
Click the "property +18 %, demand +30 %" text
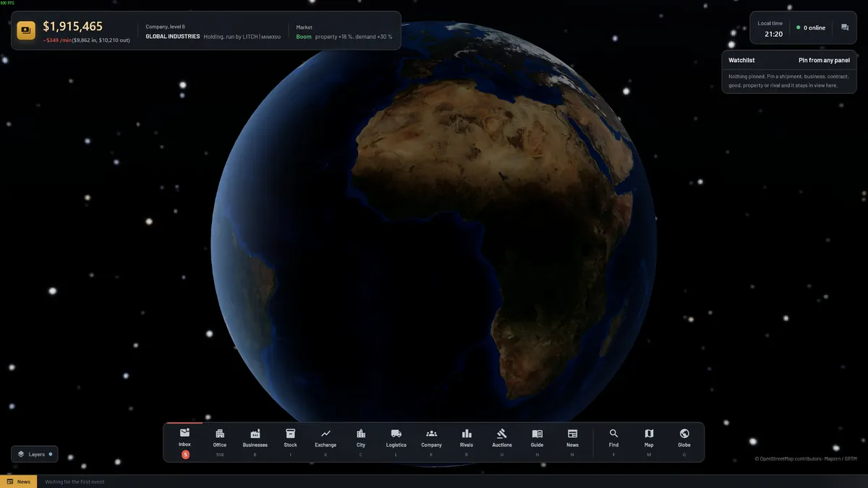coord(354,37)
